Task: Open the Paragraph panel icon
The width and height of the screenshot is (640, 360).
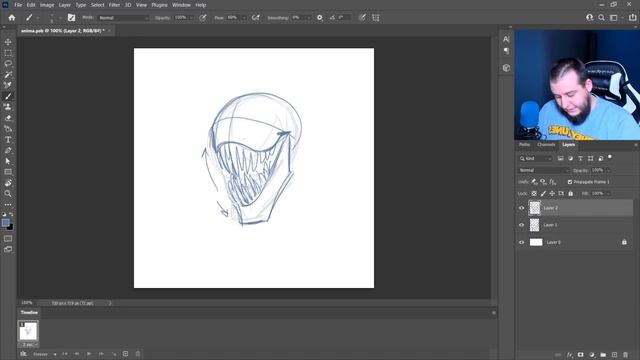Action: point(506,51)
